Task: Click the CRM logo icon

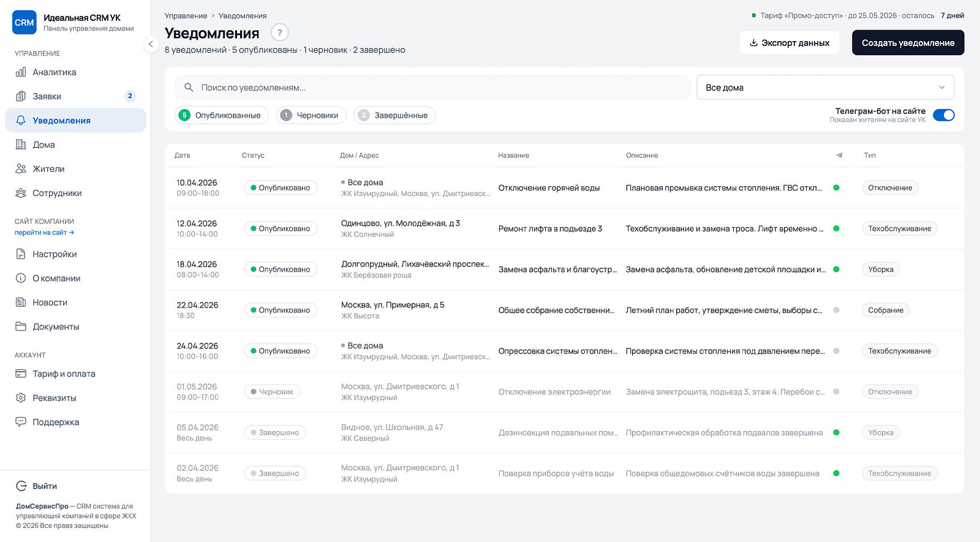Action: click(24, 23)
